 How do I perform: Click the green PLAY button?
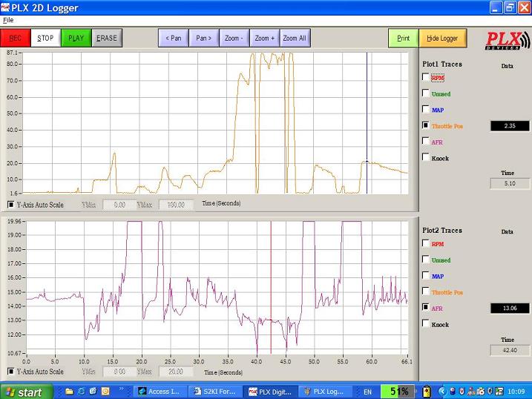pyautogui.click(x=76, y=38)
